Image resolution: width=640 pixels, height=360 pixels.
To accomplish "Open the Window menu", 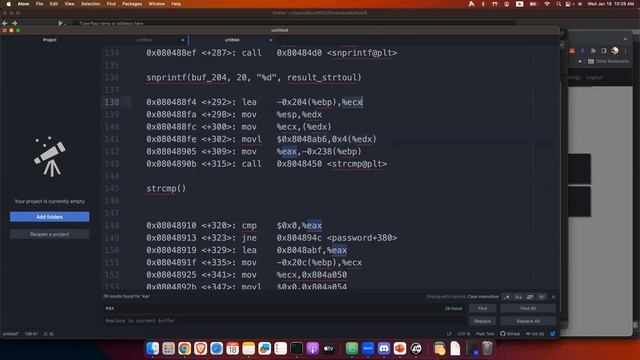I will (x=156, y=4).
